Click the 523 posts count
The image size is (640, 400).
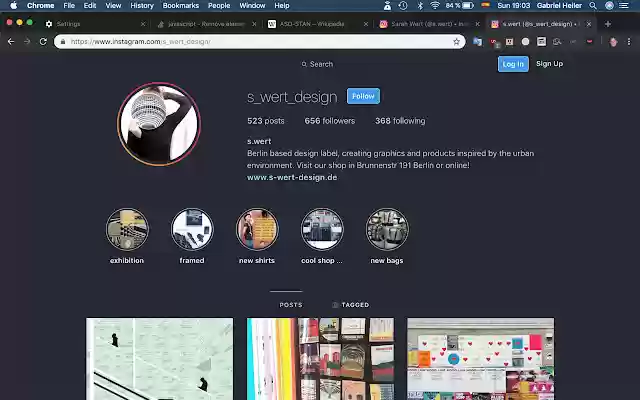[266, 121]
